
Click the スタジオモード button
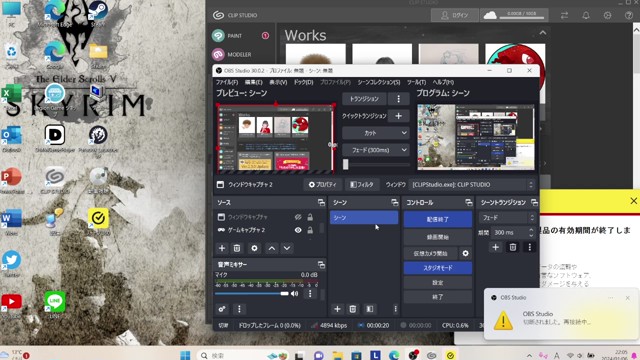click(x=438, y=268)
